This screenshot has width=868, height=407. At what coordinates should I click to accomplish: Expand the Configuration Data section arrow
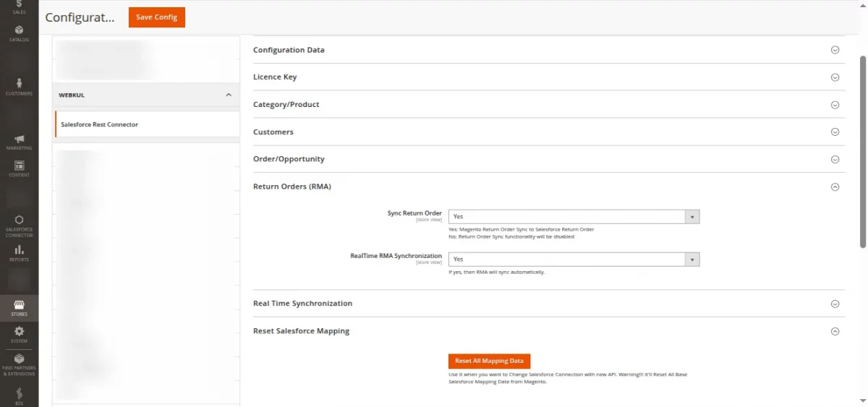[835, 50]
